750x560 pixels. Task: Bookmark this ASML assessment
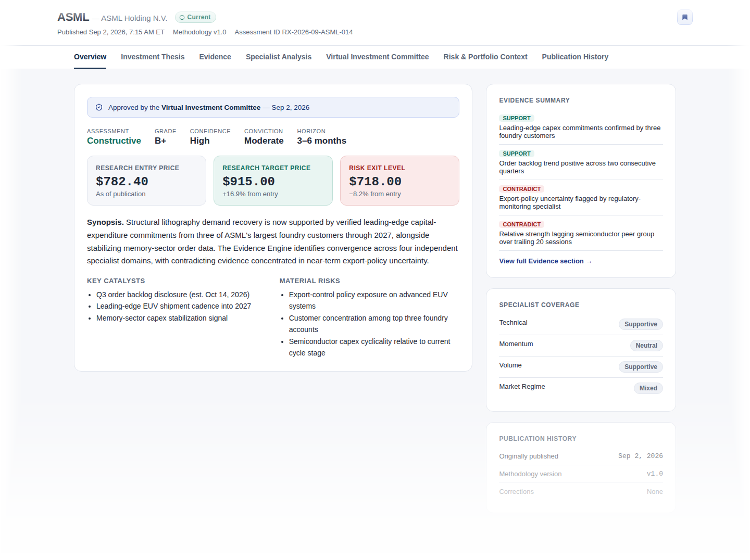coord(684,17)
